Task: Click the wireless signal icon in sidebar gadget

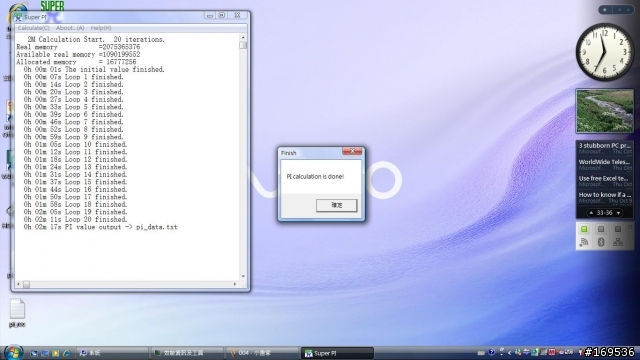Action: (x=584, y=242)
